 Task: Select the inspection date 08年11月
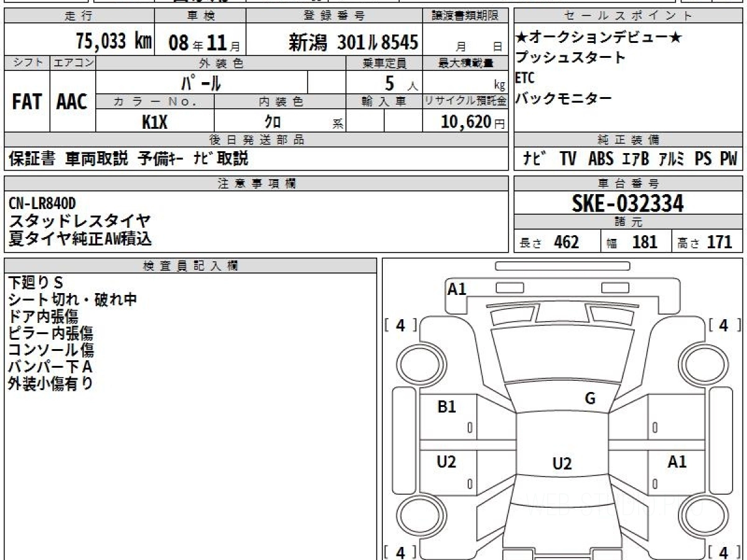204,43
